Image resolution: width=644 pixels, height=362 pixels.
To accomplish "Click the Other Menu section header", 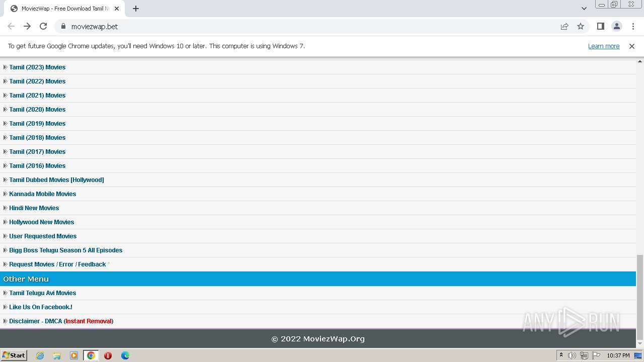I will (x=318, y=279).
